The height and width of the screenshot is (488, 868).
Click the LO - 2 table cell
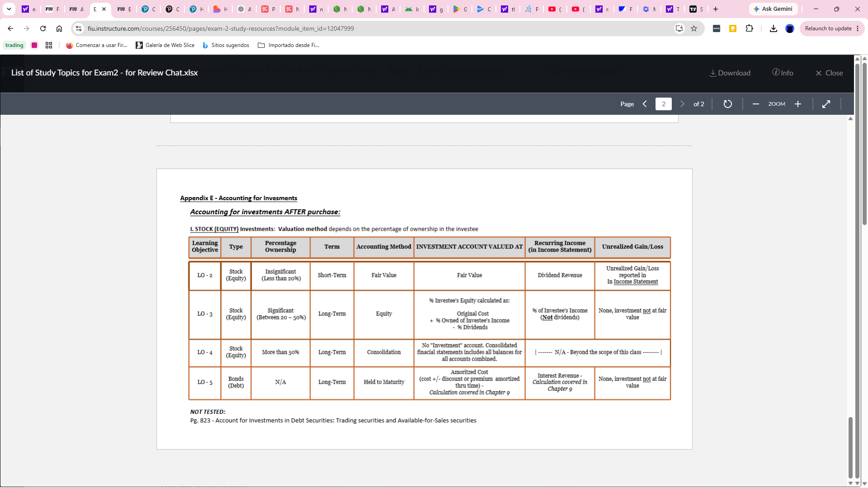click(x=205, y=275)
